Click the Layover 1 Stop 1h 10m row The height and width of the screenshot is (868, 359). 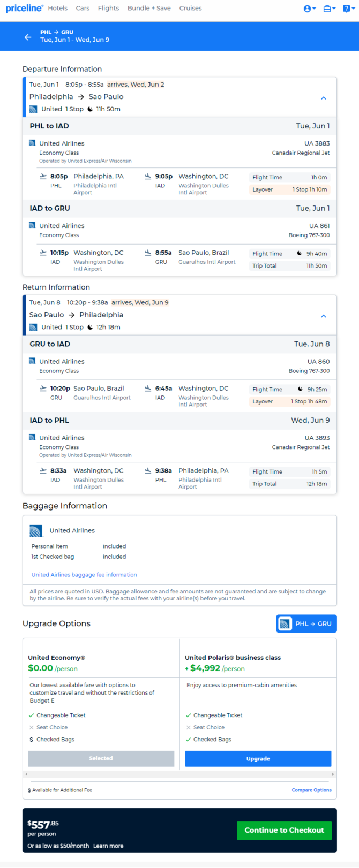pyautogui.click(x=289, y=189)
